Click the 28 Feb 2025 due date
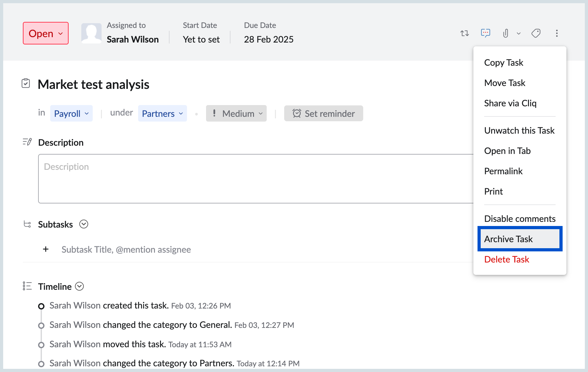588x372 pixels. 269,39
